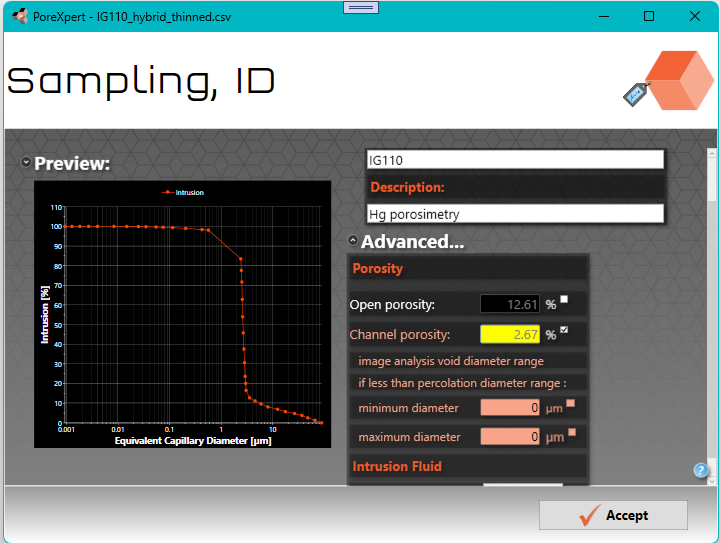Minimize the PoreXpert window

(604, 17)
